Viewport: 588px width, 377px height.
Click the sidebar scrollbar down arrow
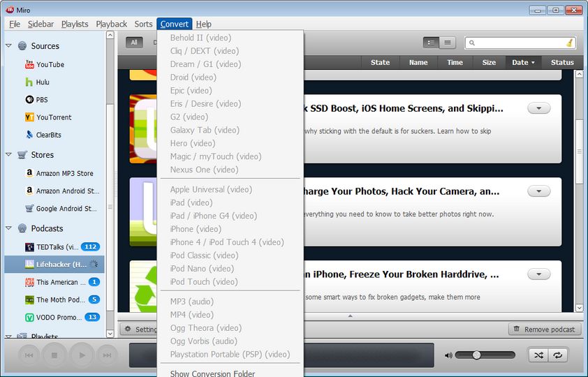(x=110, y=333)
